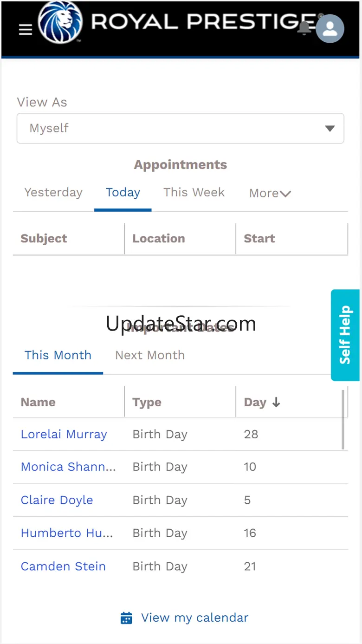The height and width of the screenshot is (644, 362).
Task: Open the Self Help side panel
Action: click(345, 335)
